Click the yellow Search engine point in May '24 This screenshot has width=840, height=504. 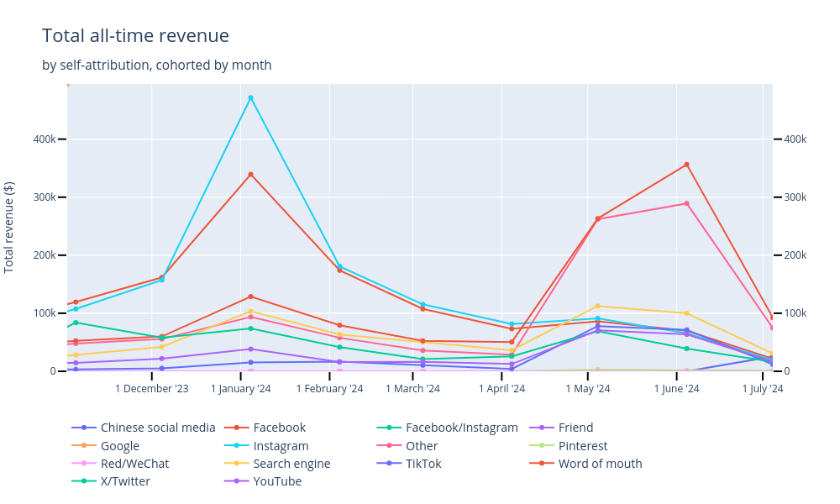[x=597, y=306]
